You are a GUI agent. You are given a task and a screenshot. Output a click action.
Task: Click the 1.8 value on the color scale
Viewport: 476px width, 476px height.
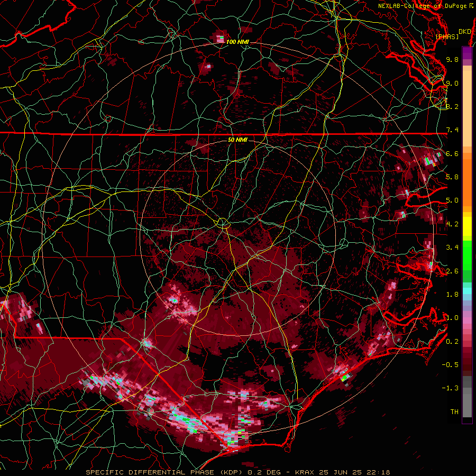[x=452, y=295]
